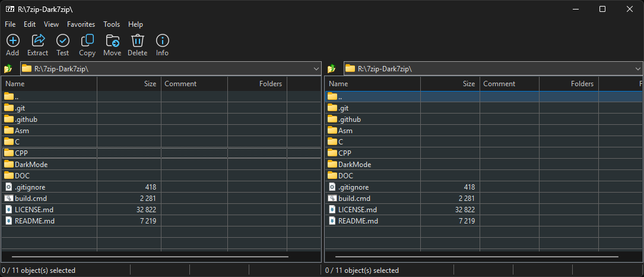Select .git folder name in right panel

pyautogui.click(x=343, y=108)
